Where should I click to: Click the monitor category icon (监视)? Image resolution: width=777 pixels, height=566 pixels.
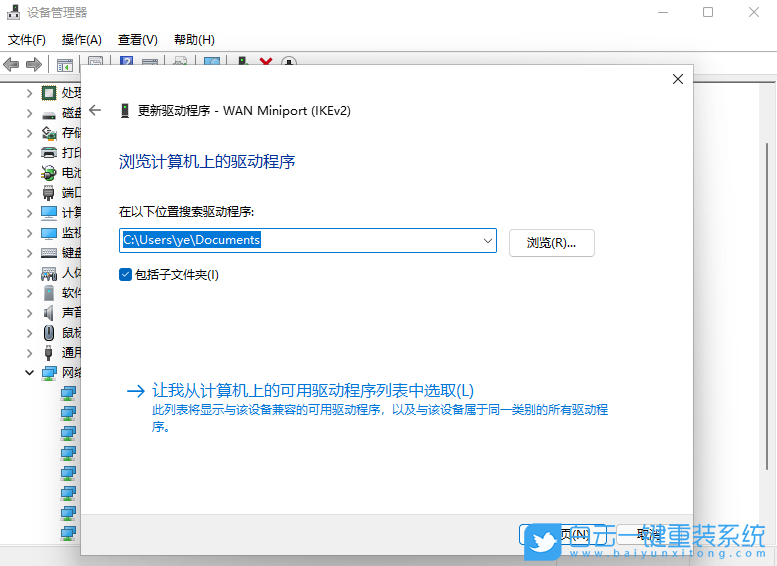(49, 233)
